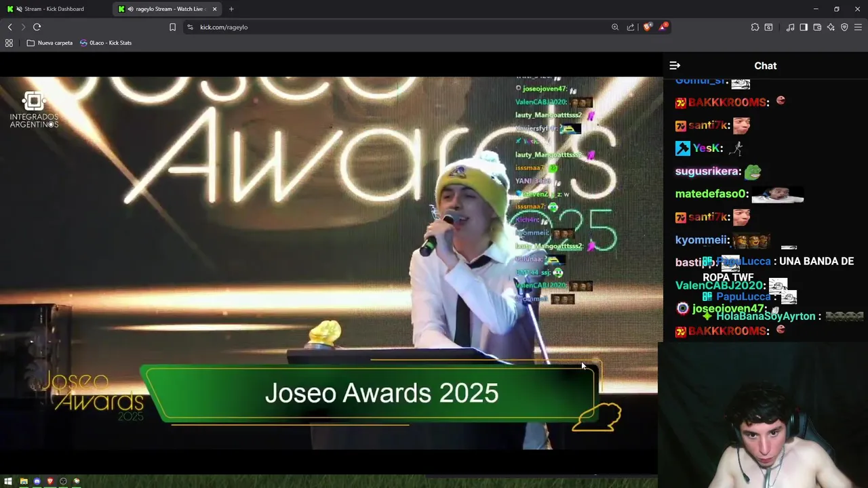This screenshot has height=488, width=868.
Task: Open Brave VPN shield icon
Action: [844, 27]
